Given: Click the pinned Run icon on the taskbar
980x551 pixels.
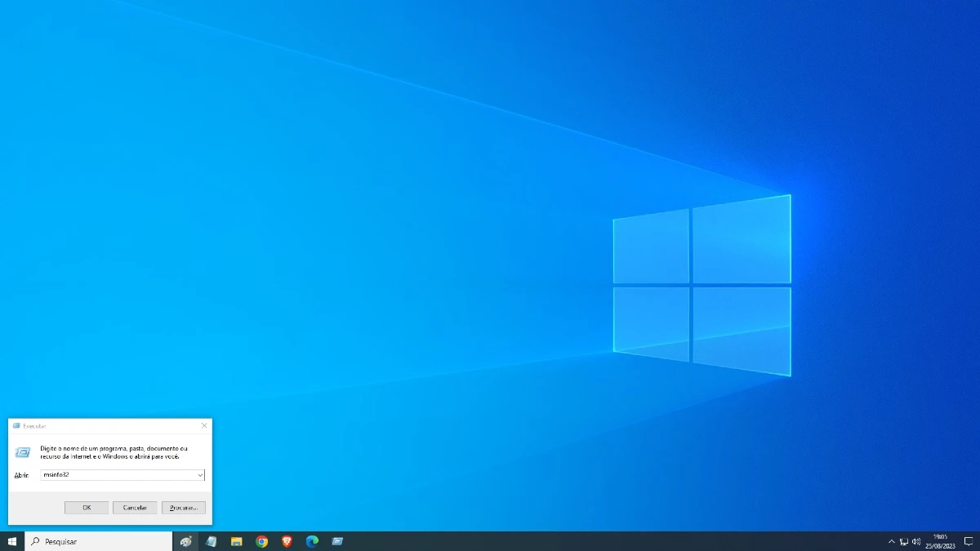Looking at the screenshot, I should 336,540.
